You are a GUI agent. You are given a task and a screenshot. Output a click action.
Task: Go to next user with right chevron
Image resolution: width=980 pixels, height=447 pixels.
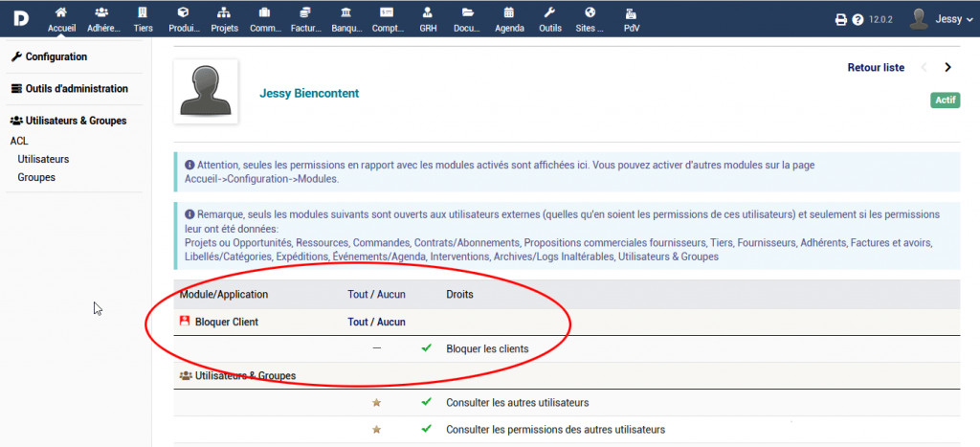coord(948,68)
